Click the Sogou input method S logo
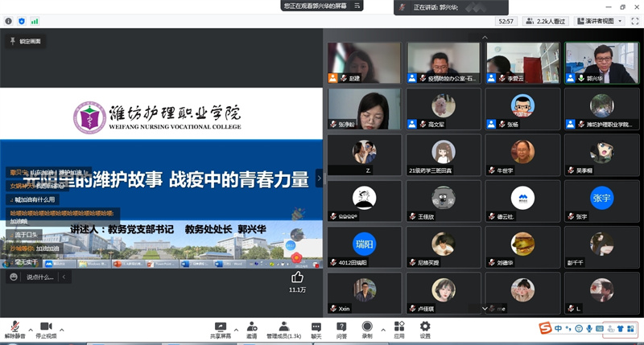This screenshot has height=345, width=644. (x=546, y=328)
